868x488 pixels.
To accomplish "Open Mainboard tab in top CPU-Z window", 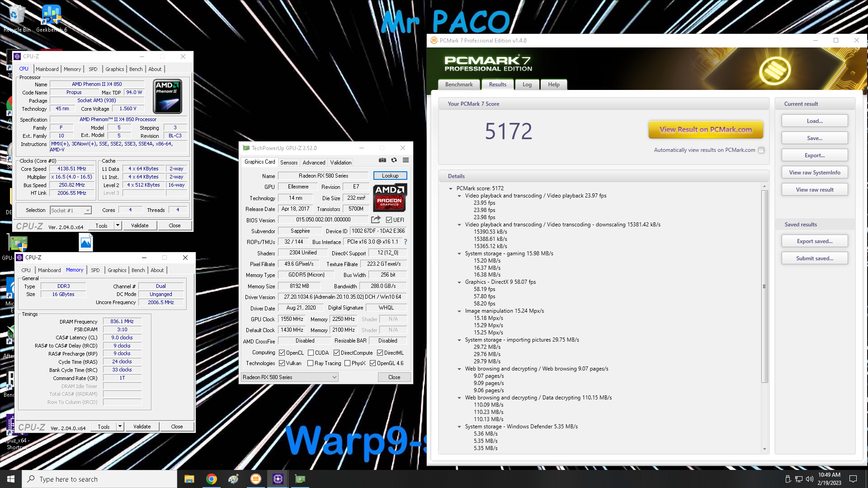I will pos(47,69).
